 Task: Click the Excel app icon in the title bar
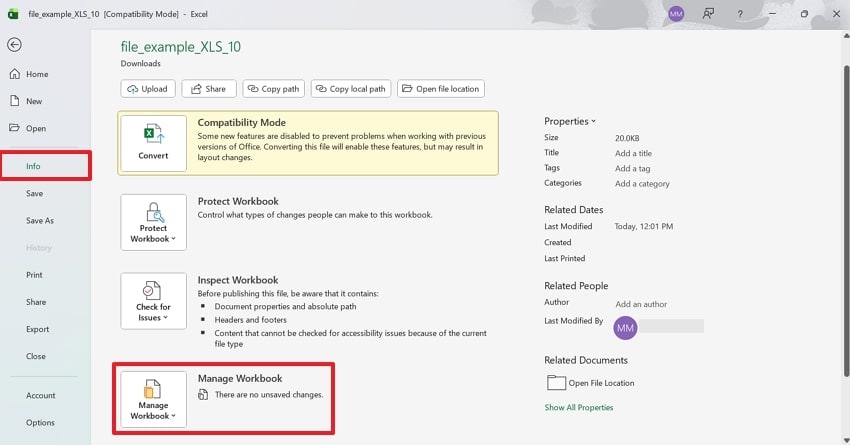pos(13,14)
